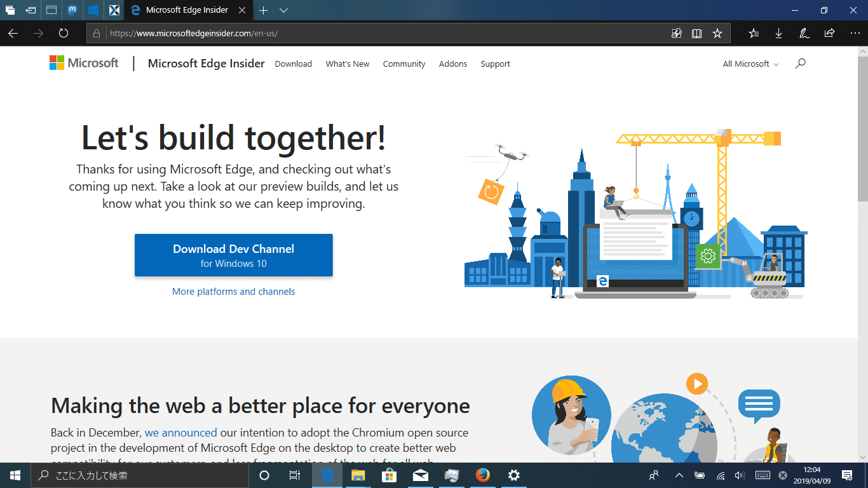Viewport: 868px width, 488px height.
Task: Launch Firefox from the taskbar
Action: coord(483,475)
